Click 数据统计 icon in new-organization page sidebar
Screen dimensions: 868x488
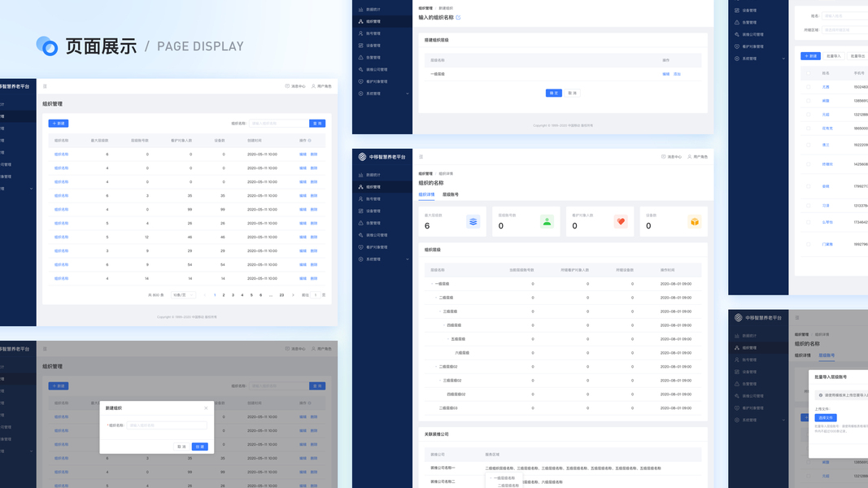361,10
